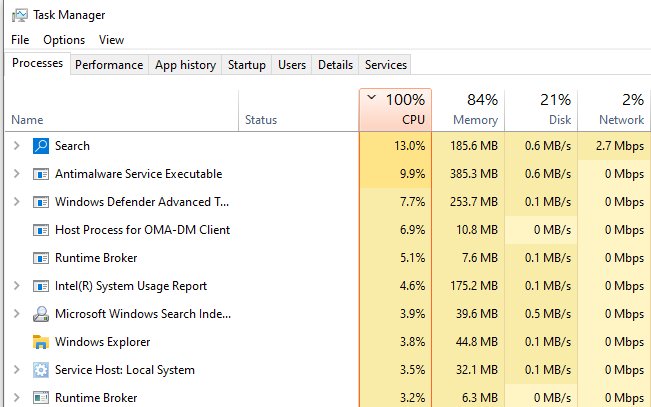Click the sort arrow in the CPU column header
Viewport: 651px width, 407px height.
pos(372,98)
